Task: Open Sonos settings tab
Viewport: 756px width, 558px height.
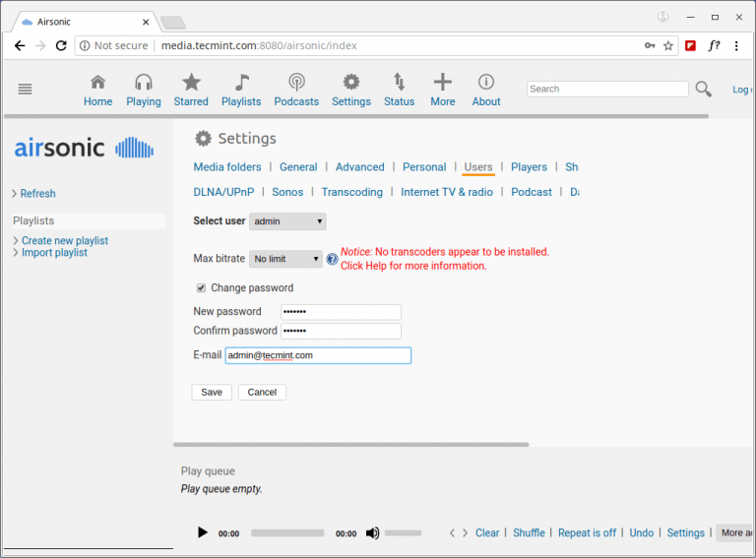Action: coord(287,192)
